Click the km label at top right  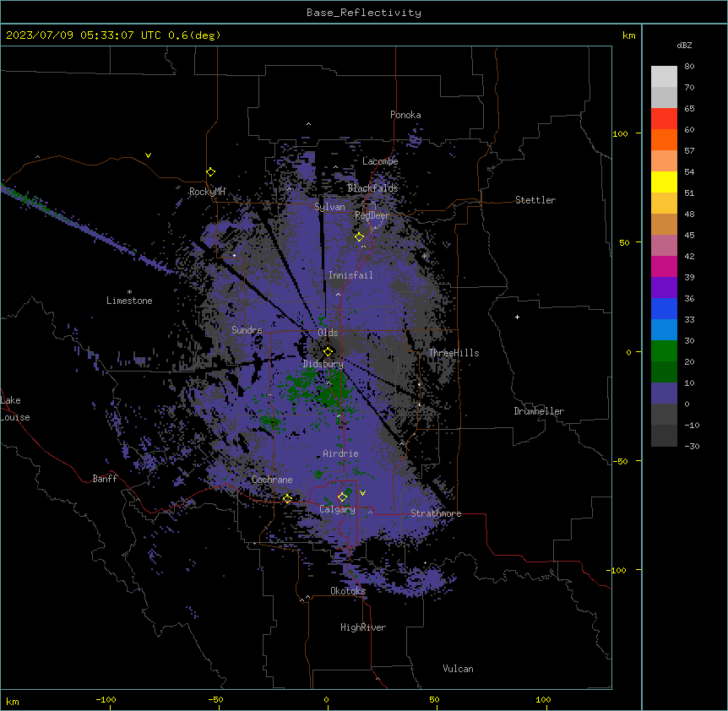point(628,35)
